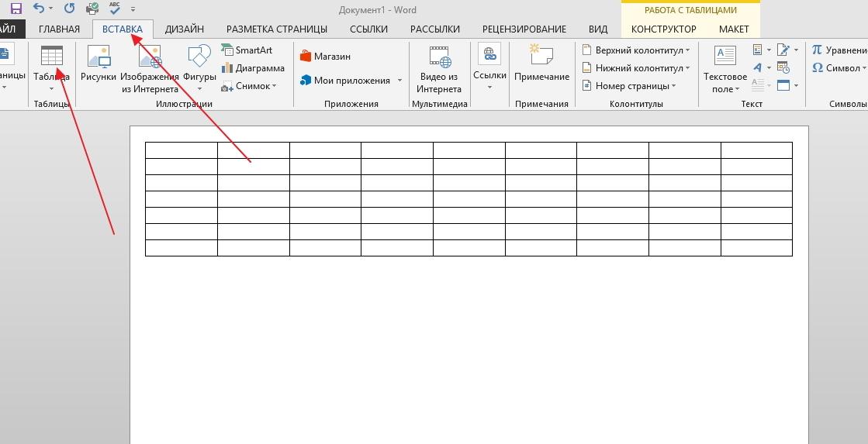Run the ABC spelling check icon
Screen dimensions: 868x444
click(x=115, y=9)
